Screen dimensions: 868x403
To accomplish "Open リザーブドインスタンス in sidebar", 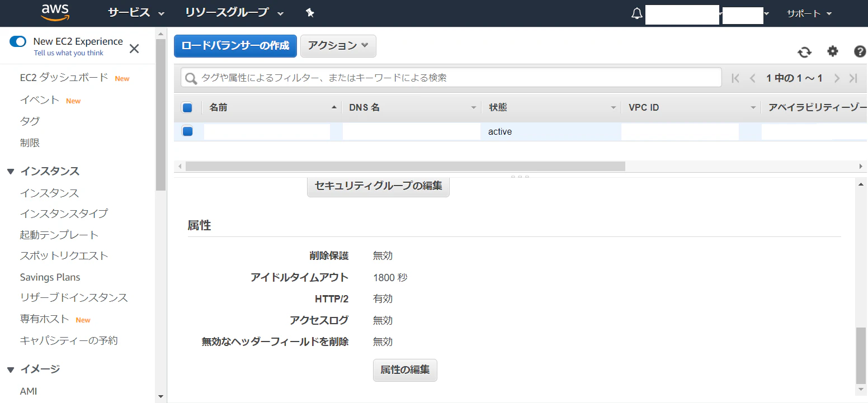I will 74,298.
